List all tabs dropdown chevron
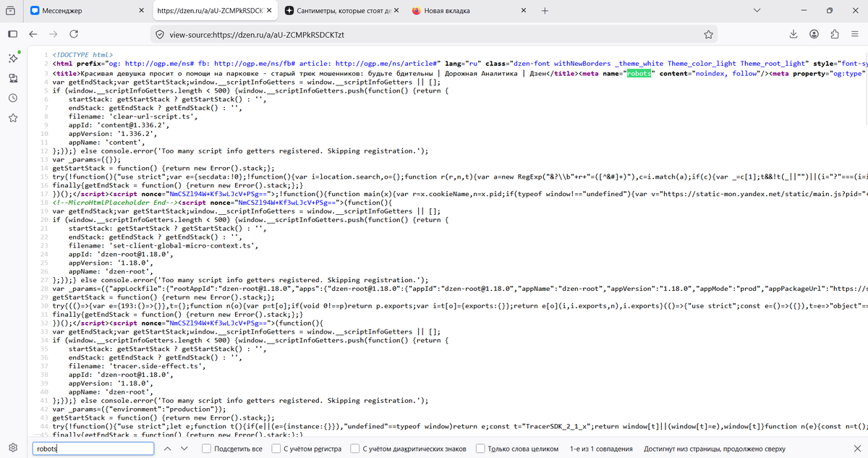 [x=757, y=11]
